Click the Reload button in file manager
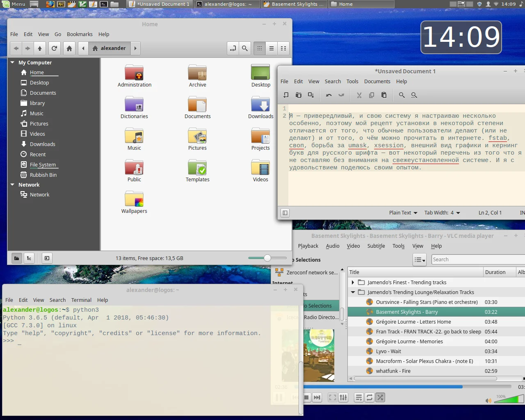 pos(54,48)
